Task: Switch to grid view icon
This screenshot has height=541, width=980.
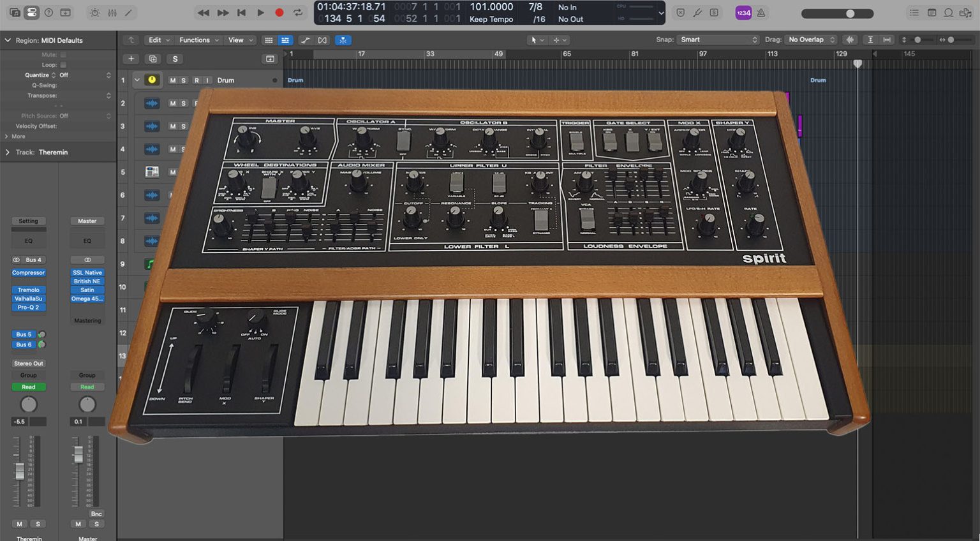Action: click(269, 40)
